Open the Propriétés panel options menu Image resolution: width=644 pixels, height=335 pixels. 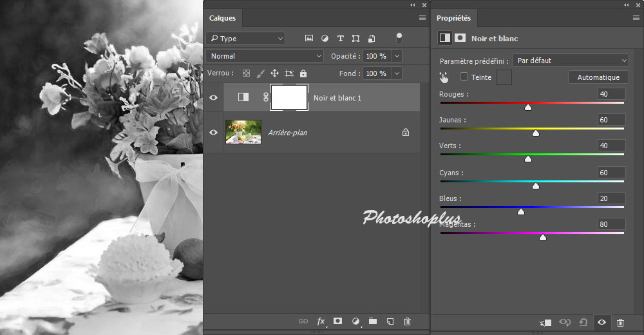pyautogui.click(x=636, y=18)
